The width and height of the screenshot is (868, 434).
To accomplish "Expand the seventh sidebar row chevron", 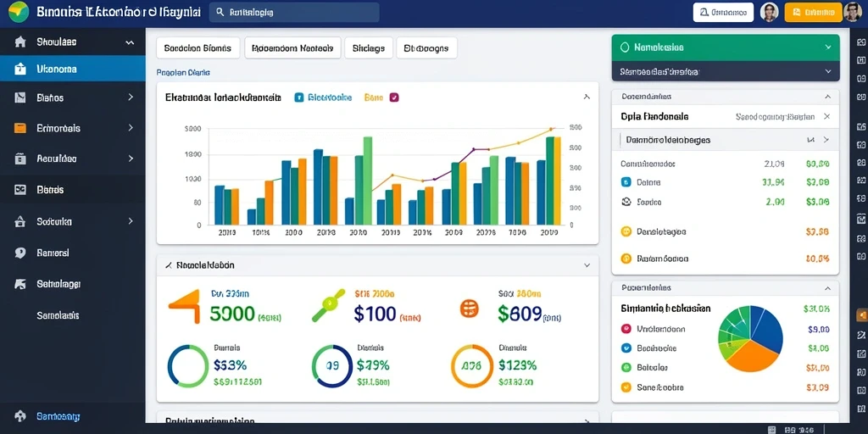I will (131, 221).
